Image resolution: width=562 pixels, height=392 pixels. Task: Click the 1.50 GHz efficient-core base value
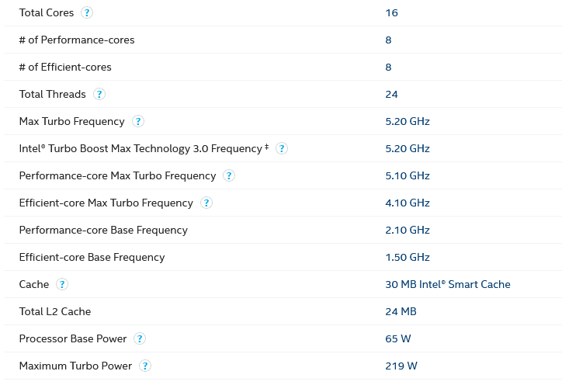point(408,257)
